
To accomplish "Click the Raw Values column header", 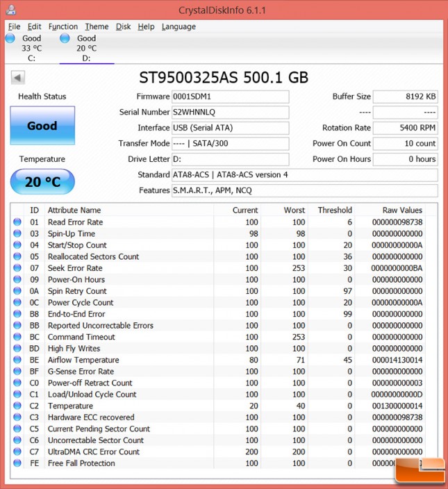I will (390, 210).
